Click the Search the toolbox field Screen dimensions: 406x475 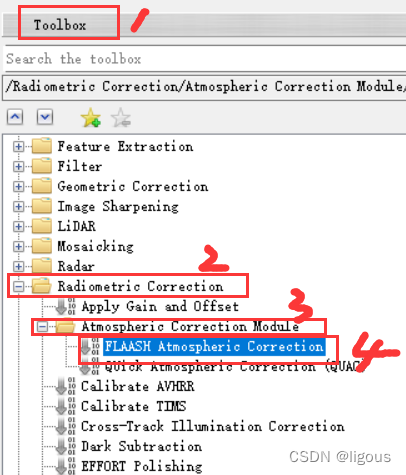tap(205, 59)
